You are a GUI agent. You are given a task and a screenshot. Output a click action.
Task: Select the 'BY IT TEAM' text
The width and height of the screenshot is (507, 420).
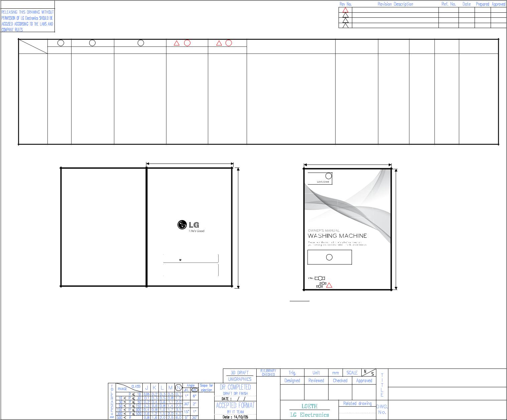[x=235, y=412]
